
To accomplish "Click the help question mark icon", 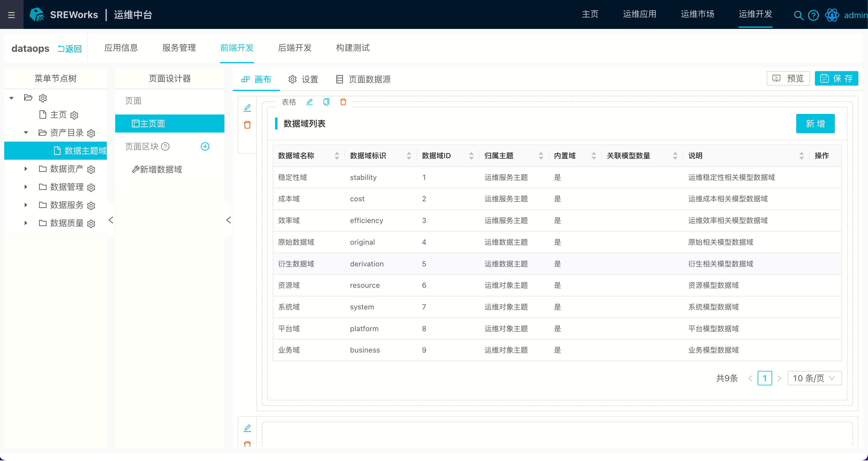I will 813,15.
